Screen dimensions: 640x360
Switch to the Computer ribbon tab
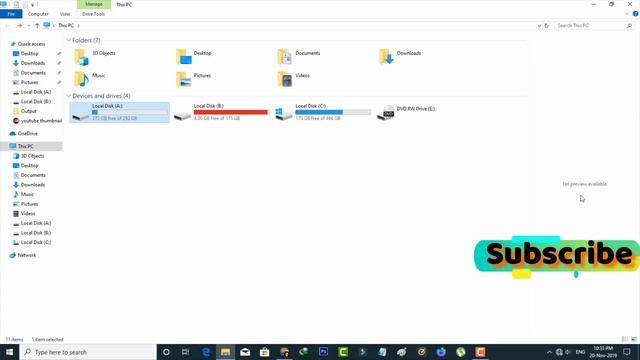(x=38, y=14)
